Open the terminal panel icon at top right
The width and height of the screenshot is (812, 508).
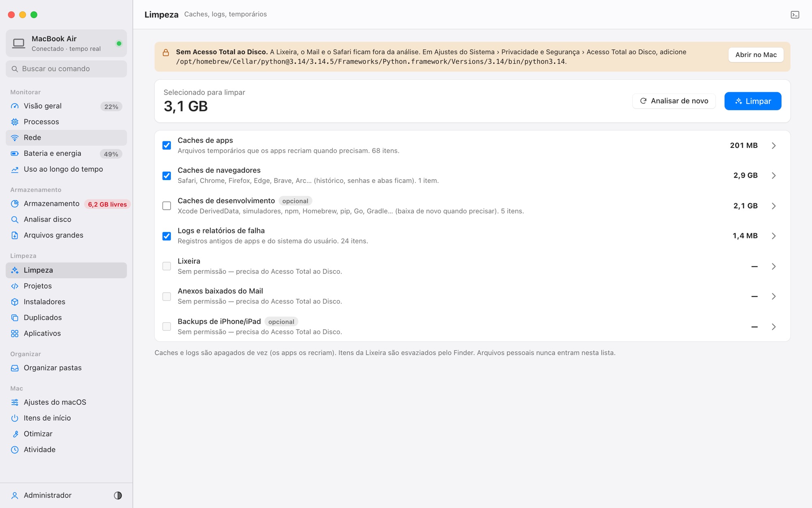pyautogui.click(x=795, y=15)
